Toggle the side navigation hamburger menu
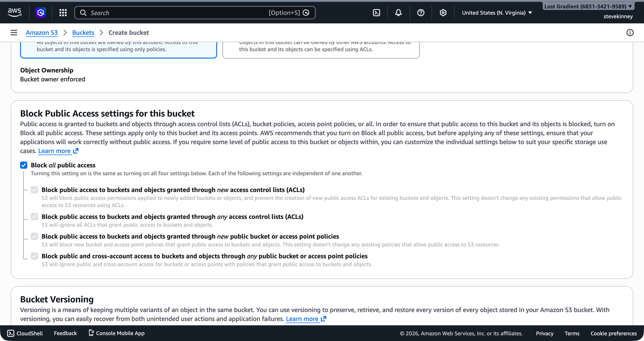 [x=14, y=33]
